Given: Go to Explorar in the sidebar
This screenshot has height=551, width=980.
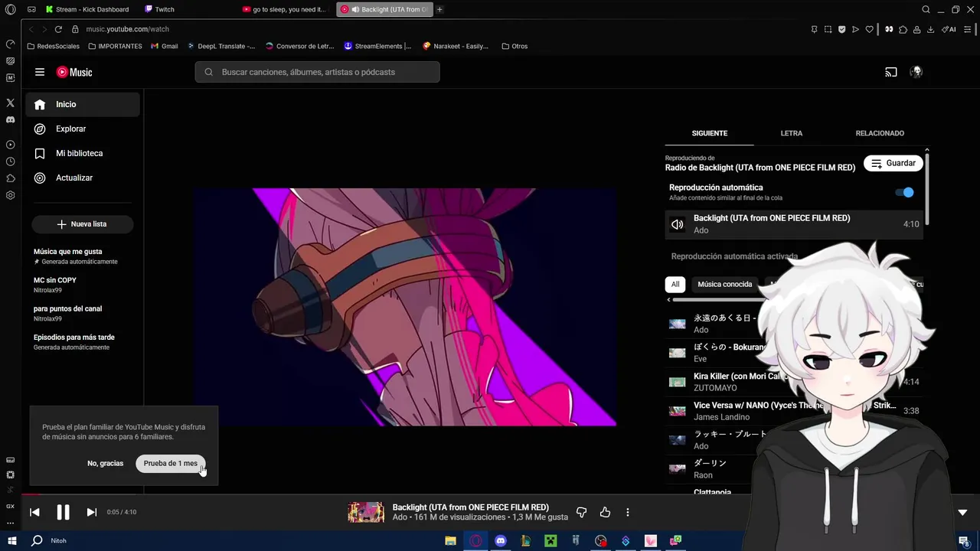Looking at the screenshot, I should click(83, 129).
